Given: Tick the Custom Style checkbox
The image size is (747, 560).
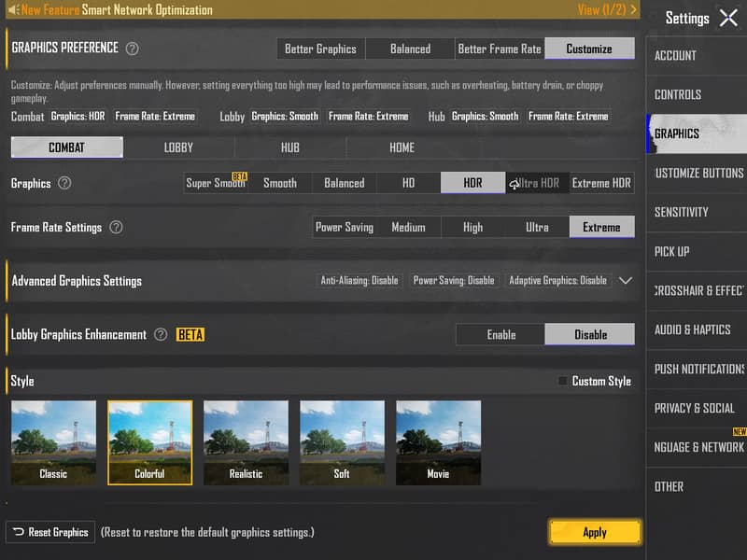Looking at the screenshot, I should [563, 381].
